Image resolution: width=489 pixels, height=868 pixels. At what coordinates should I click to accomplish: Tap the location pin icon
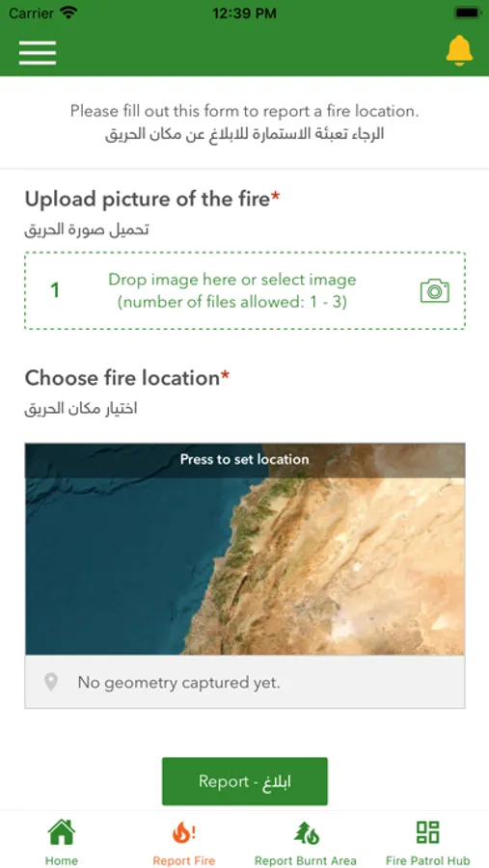coord(51,682)
